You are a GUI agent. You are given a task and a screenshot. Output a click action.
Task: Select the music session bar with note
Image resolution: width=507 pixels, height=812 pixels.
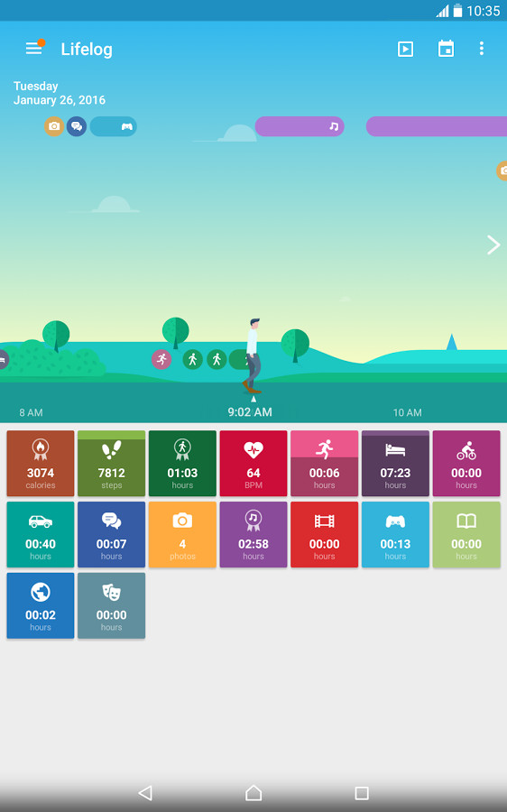[x=300, y=126]
